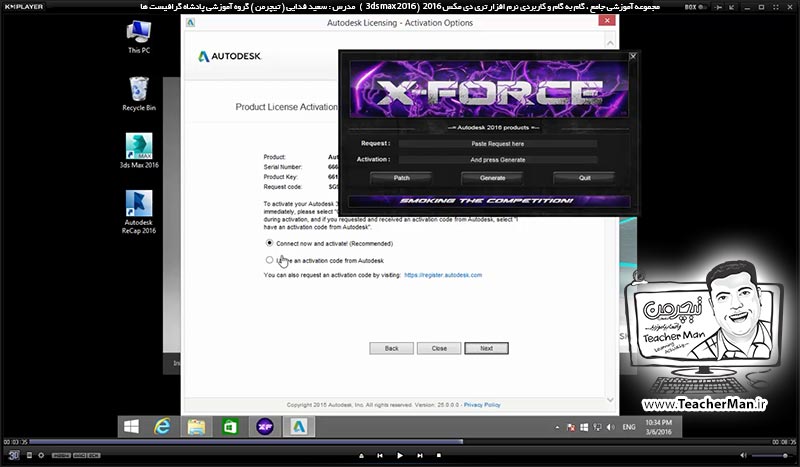Screen dimensions: 800x467
Task: Open the playlist panel icon in KMPlayer
Action: [x=29, y=455]
